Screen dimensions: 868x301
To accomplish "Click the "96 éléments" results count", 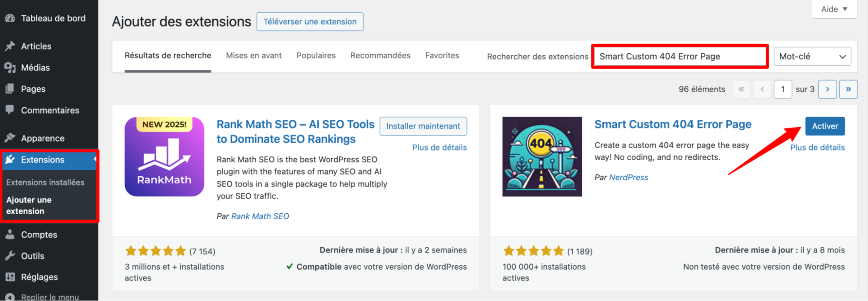I will [x=702, y=89].
